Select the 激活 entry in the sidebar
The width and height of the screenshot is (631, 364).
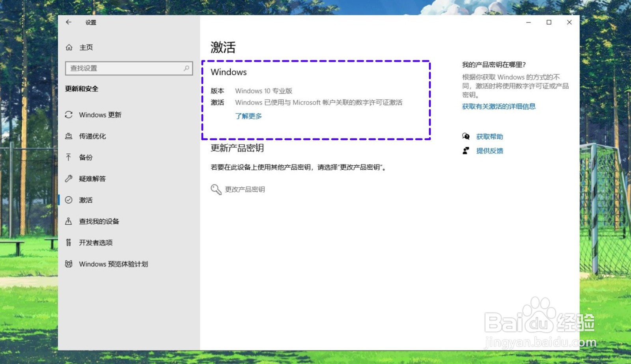click(x=86, y=200)
